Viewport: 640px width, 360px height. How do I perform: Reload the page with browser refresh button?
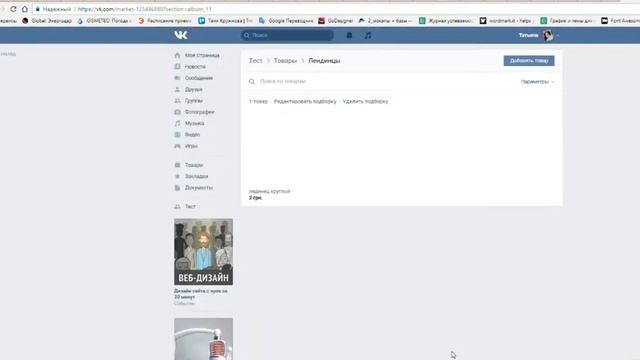click(13, 9)
